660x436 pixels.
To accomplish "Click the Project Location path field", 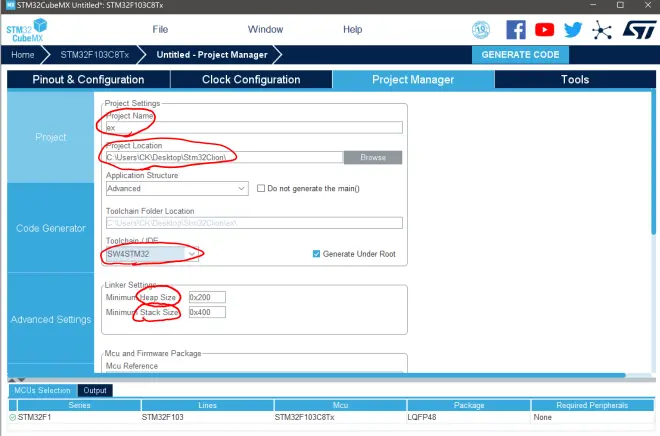I will 224,157.
